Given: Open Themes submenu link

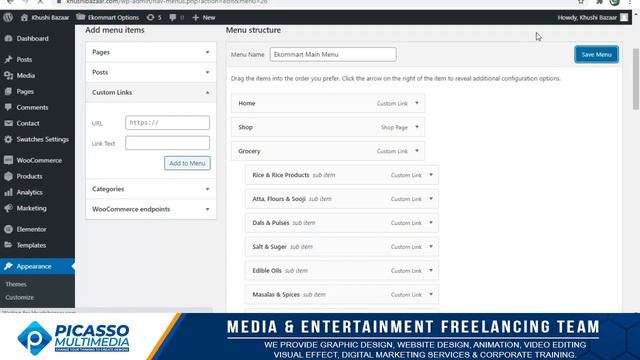Looking at the screenshot, I should [16, 284].
